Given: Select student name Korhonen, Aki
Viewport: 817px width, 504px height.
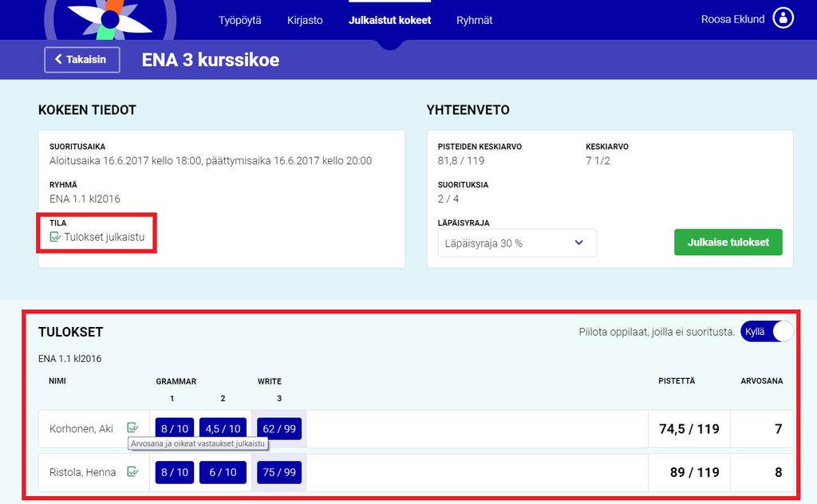Looking at the screenshot, I should point(81,428).
